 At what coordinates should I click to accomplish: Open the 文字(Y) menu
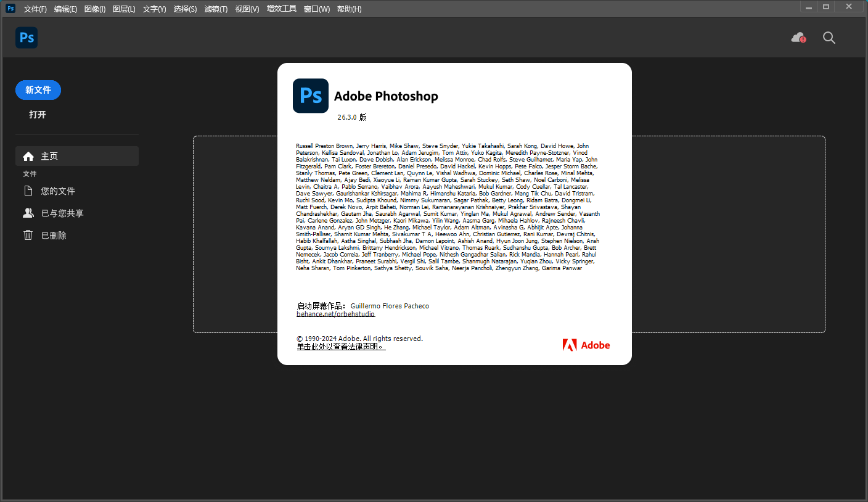154,9
